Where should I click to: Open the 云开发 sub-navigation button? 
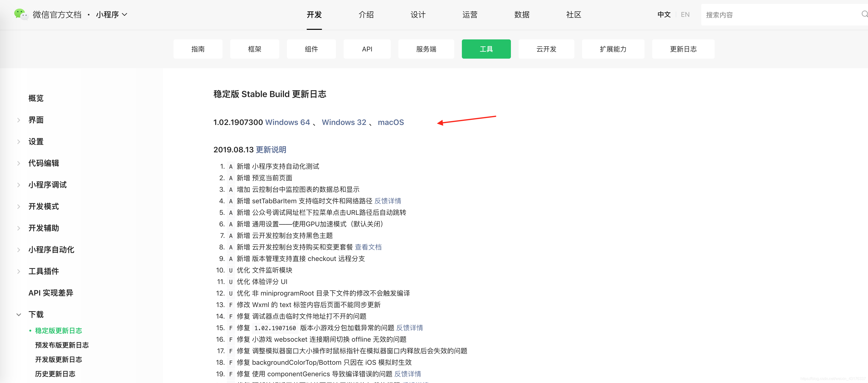pos(546,49)
